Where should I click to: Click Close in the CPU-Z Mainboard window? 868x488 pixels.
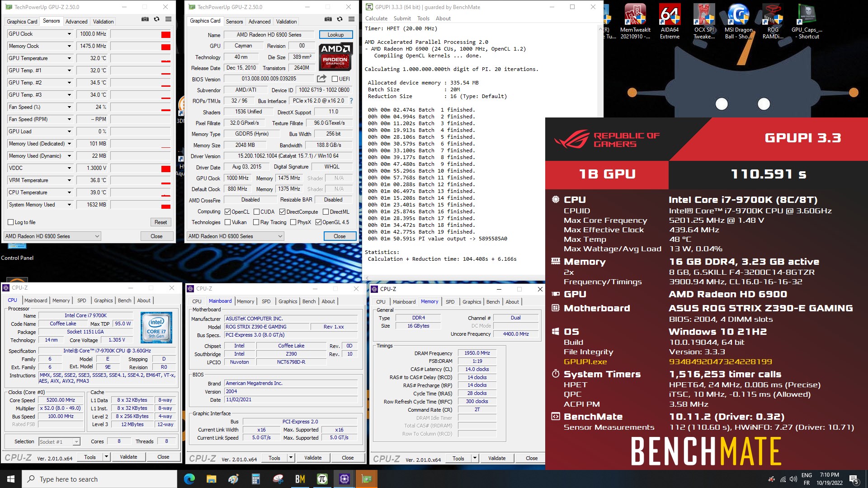click(x=348, y=458)
